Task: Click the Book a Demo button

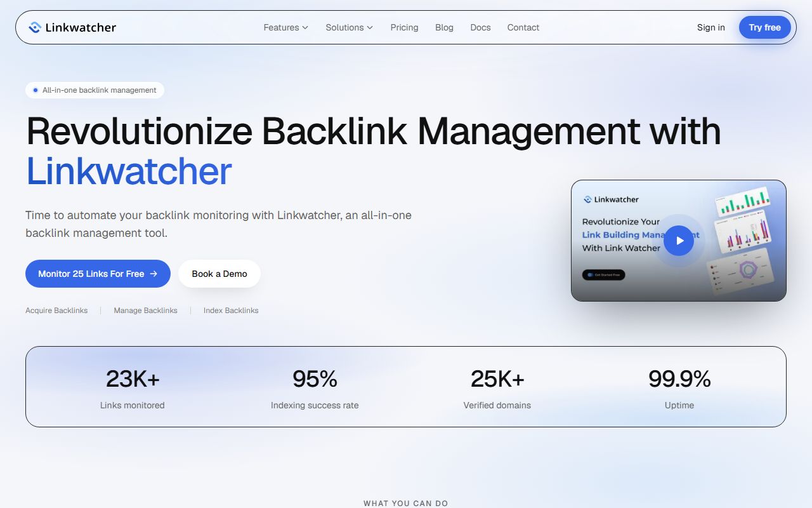Action: [x=219, y=274]
